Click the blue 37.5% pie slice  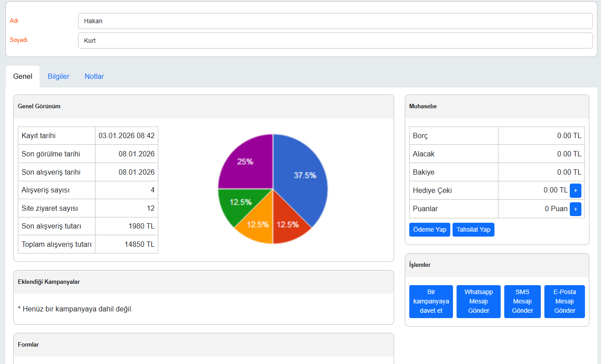(303, 178)
